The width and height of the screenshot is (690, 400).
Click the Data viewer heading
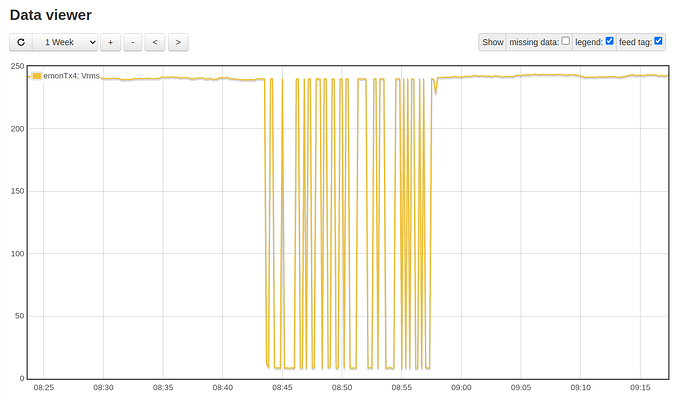51,15
